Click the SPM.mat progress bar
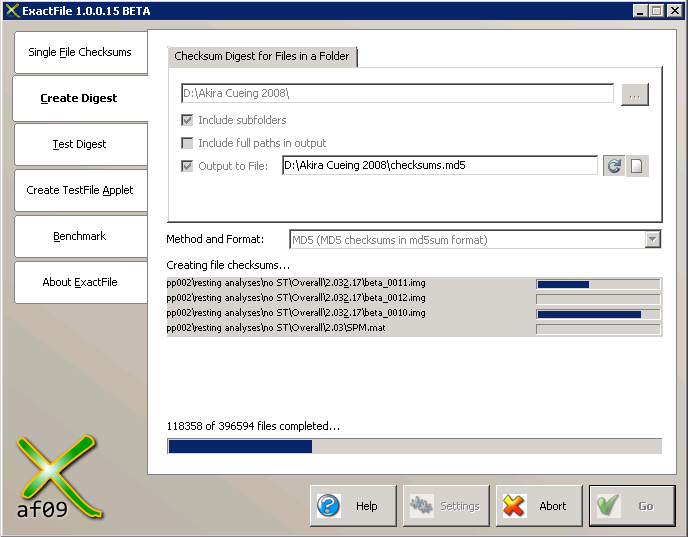 598,329
